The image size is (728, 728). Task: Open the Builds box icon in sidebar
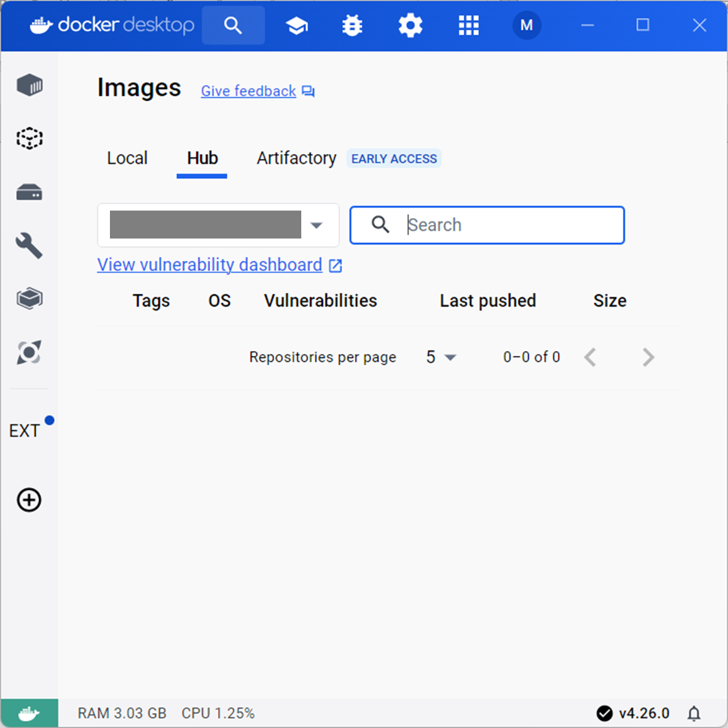click(29, 299)
